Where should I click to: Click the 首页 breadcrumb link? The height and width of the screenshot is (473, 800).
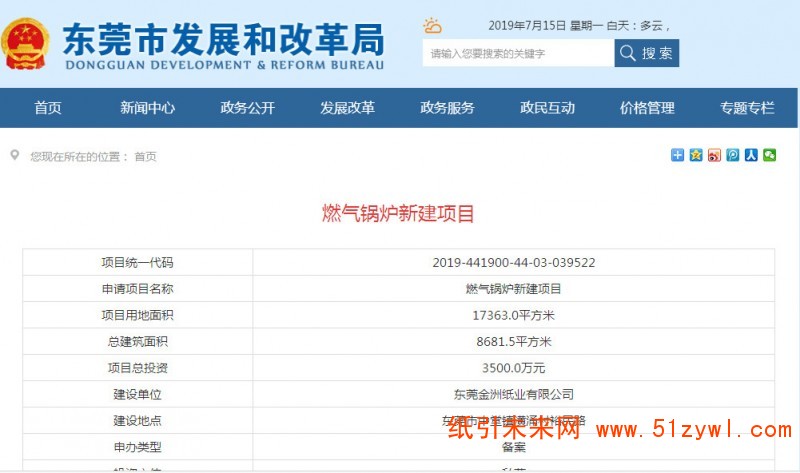pos(146,157)
